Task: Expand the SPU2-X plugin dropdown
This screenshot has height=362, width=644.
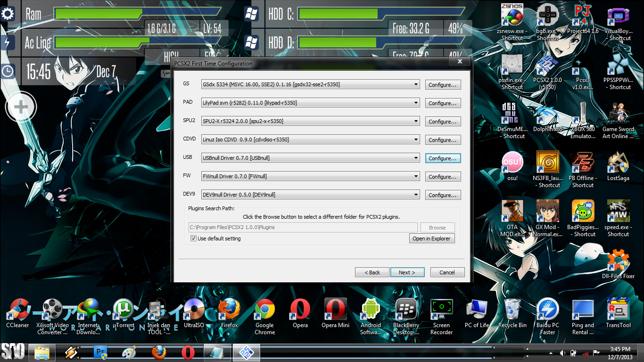Action: click(x=310, y=121)
